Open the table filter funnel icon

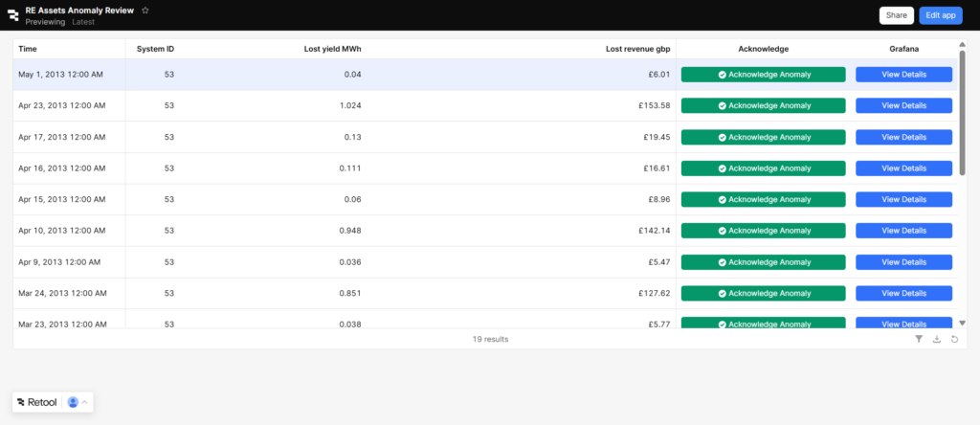pyautogui.click(x=919, y=339)
